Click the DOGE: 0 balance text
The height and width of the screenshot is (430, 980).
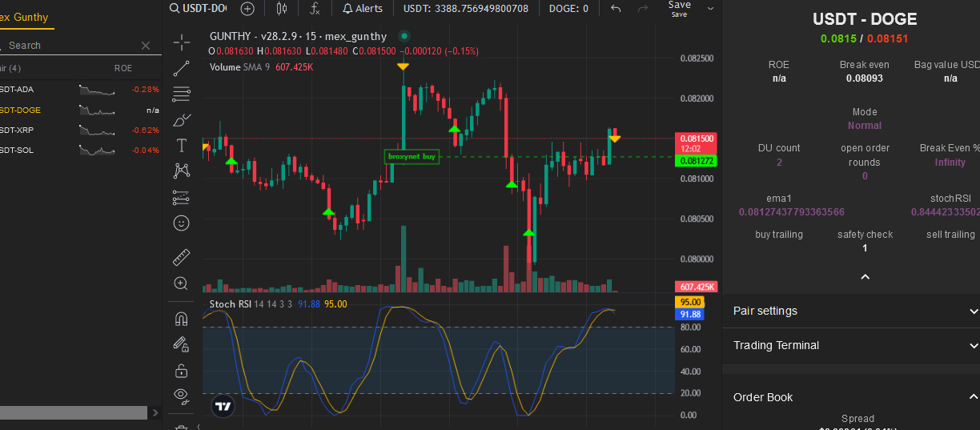568,8
